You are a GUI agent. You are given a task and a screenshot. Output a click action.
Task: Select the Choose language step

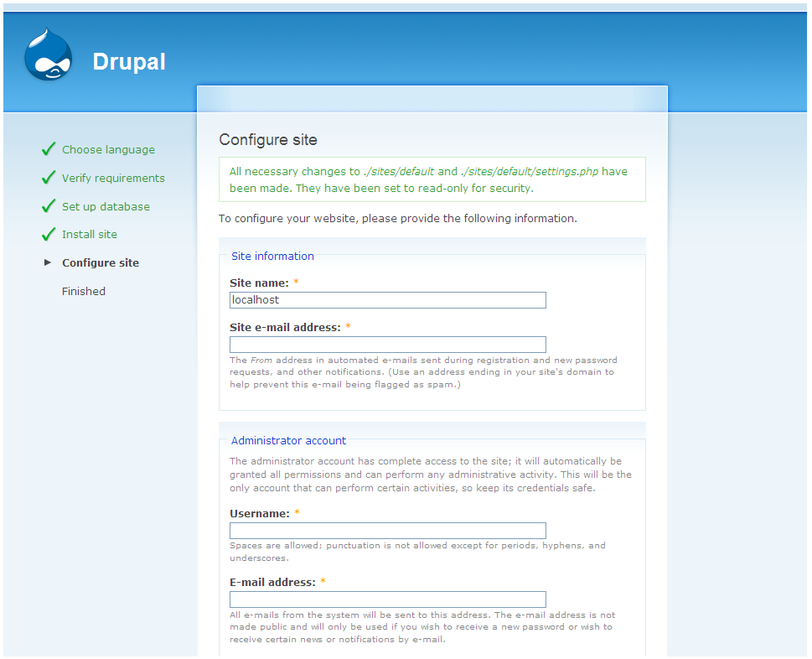point(108,150)
